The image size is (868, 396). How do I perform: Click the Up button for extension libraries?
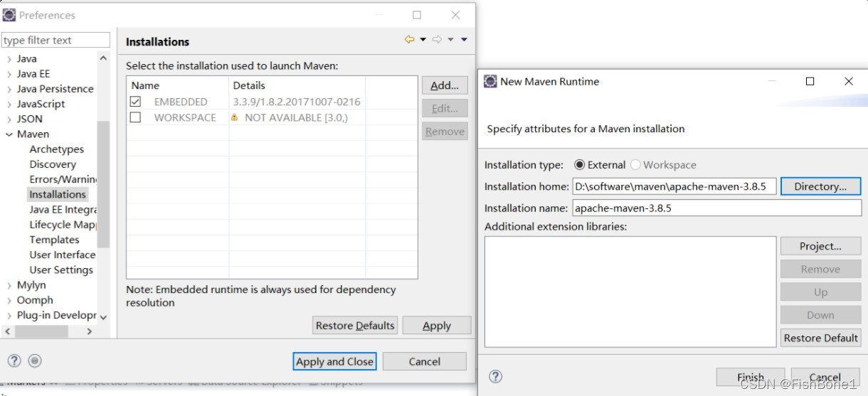[820, 292]
